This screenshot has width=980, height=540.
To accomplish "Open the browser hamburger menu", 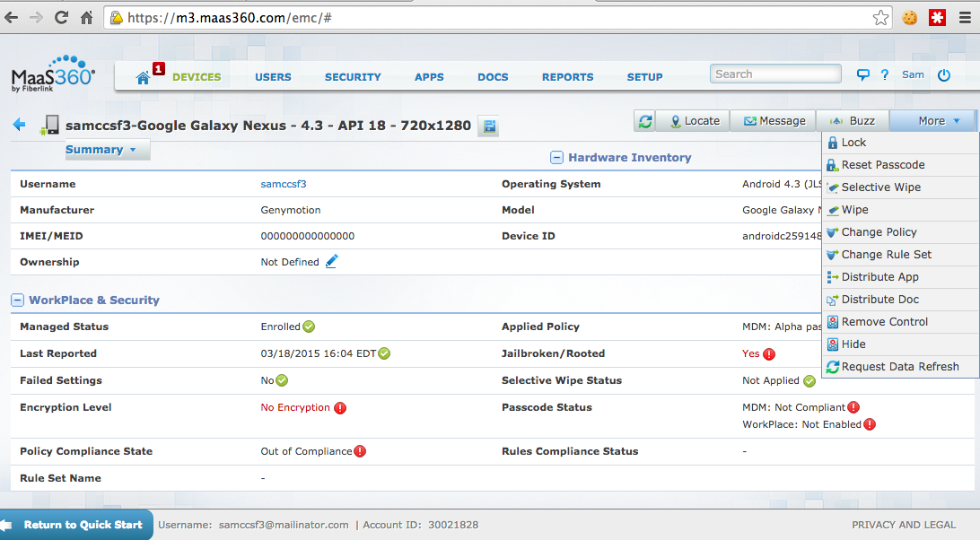I will tap(965, 18).
